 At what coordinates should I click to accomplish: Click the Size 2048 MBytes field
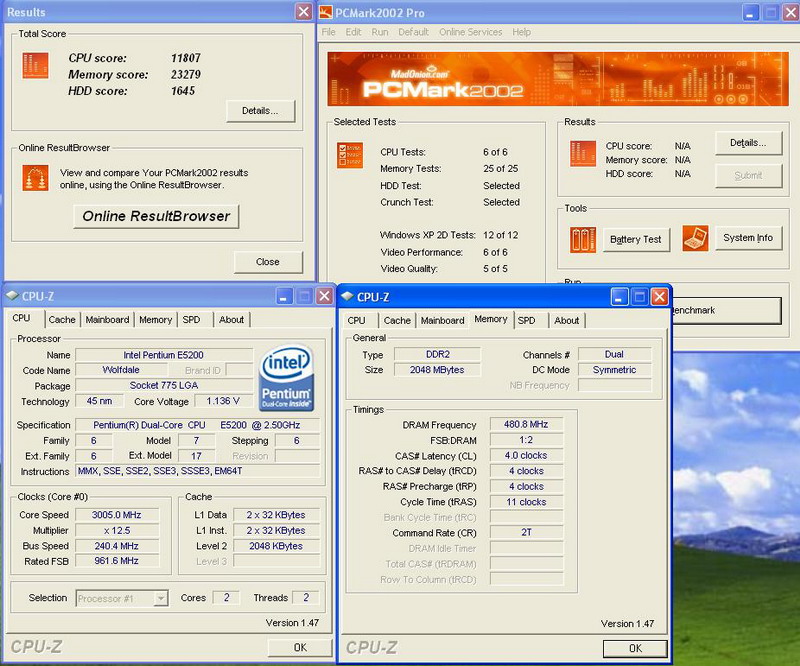pyautogui.click(x=437, y=369)
